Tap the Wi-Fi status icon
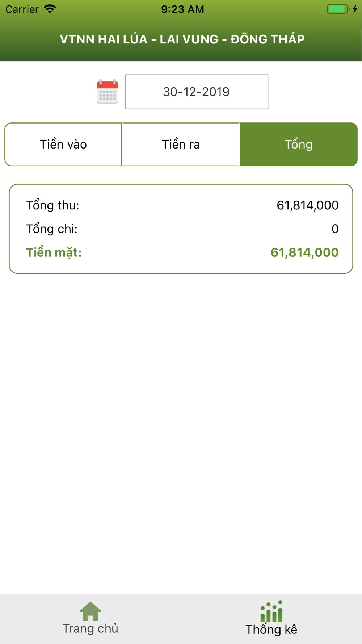Screen dimensions: 362x644 (50, 9)
